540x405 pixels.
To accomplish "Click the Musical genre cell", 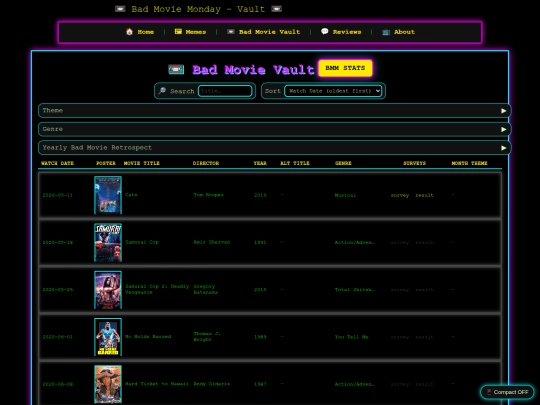I will tap(345, 195).
